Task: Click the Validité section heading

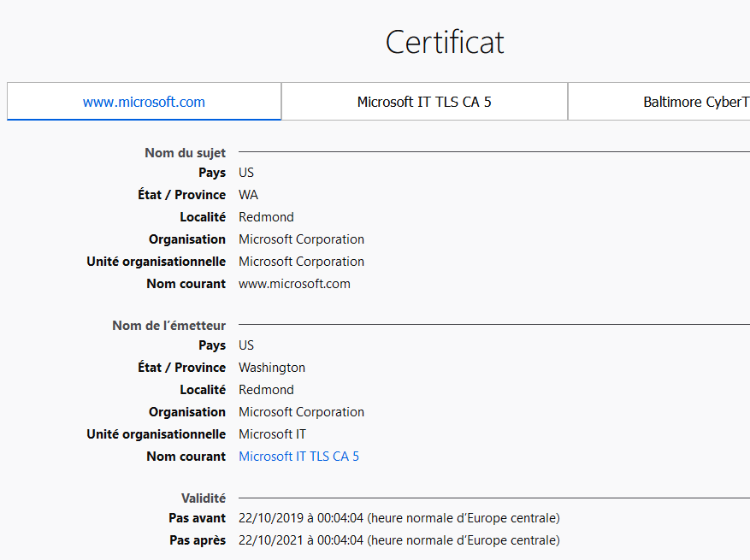Action: [204, 498]
